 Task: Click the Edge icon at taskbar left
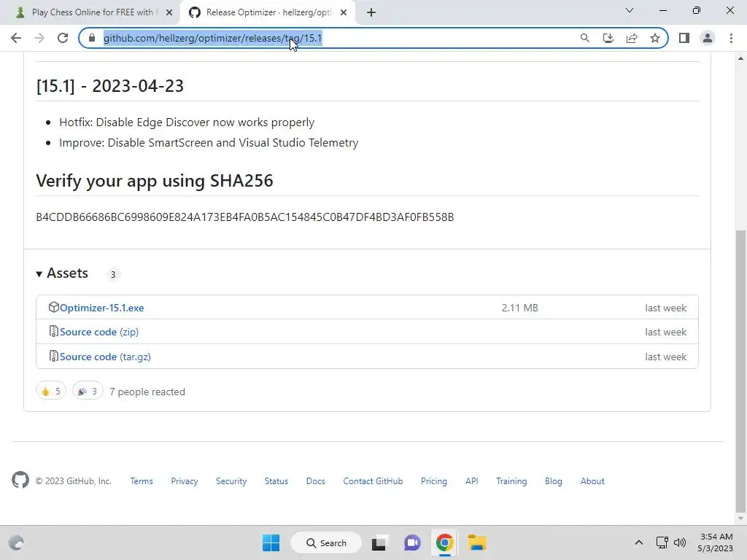16,542
